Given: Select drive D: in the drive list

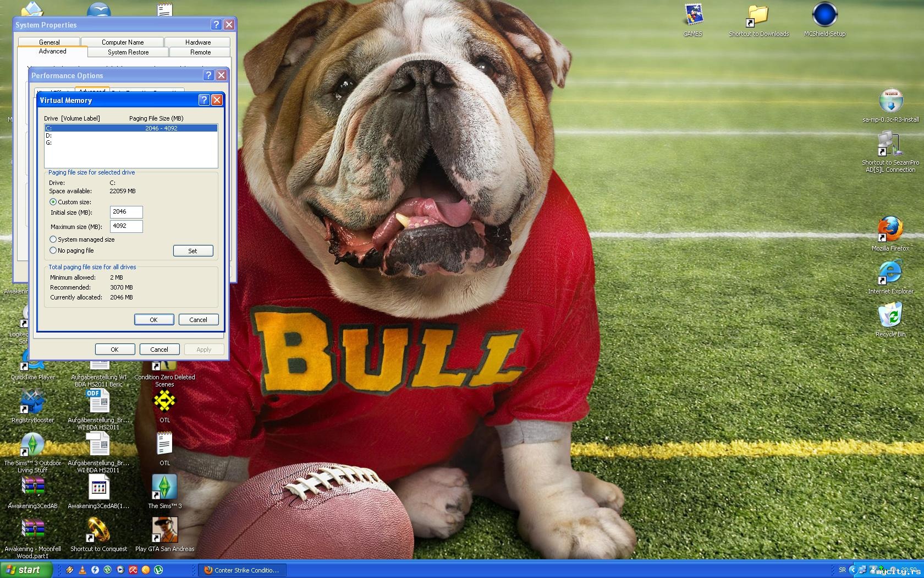Looking at the screenshot, I should point(49,135).
